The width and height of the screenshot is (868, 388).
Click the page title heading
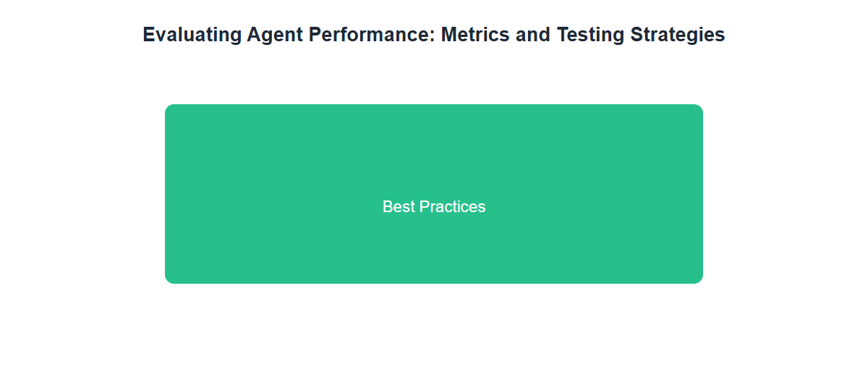click(434, 35)
